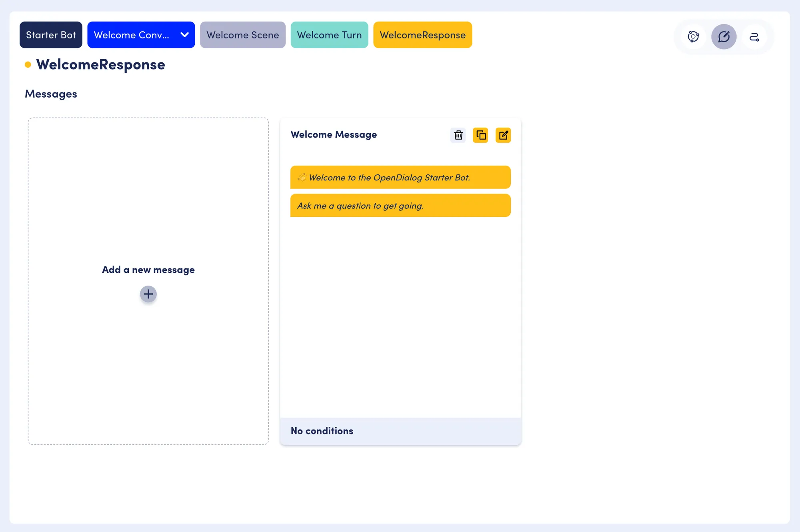800x532 pixels.
Task: Open the transitions view icon at top right
Action: tap(754, 37)
